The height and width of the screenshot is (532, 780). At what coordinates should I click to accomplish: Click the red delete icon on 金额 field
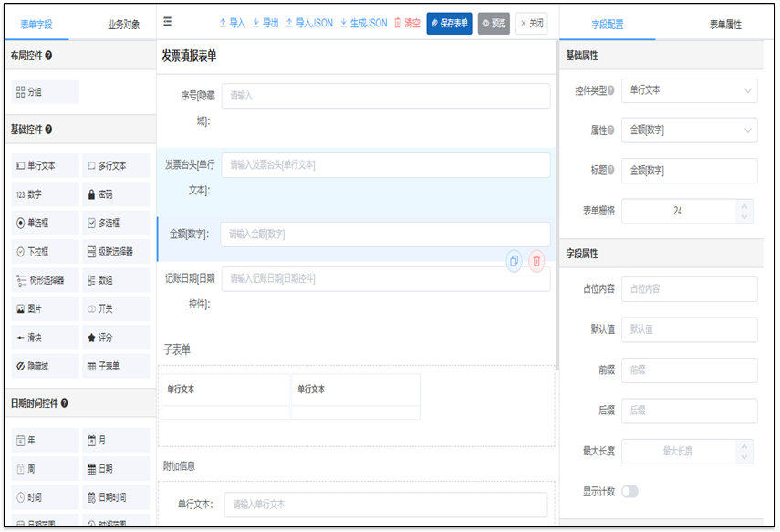pyautogui.click(x=536, y=261)
